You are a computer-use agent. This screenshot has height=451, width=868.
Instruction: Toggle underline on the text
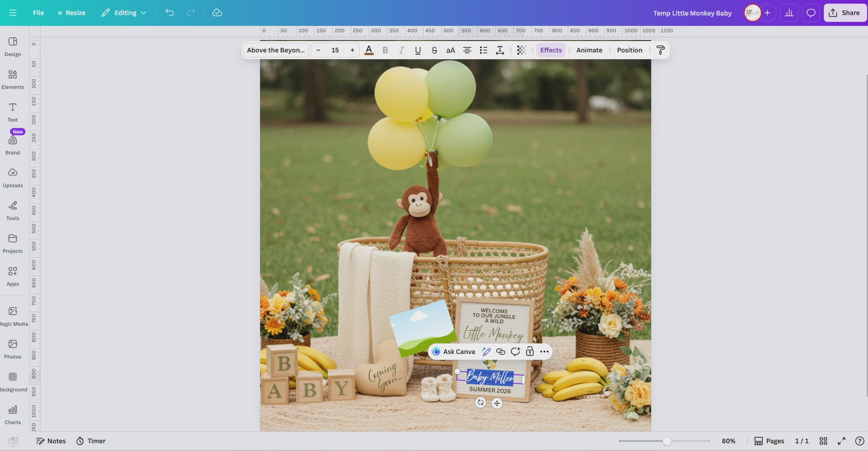click(417, 50)
